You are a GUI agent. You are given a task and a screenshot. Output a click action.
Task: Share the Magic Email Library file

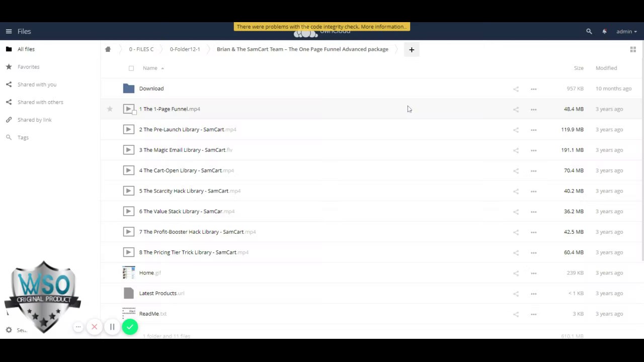click(x=516, y=150)
